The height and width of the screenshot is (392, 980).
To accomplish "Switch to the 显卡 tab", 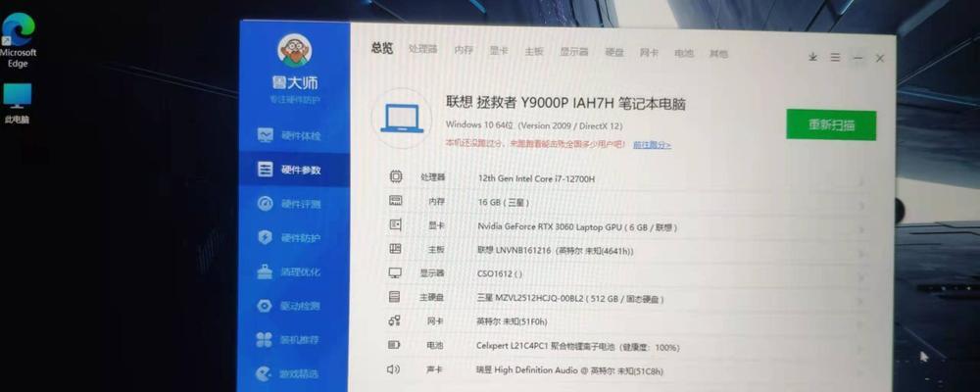I will pyautogui.click(x=499, y=51).
